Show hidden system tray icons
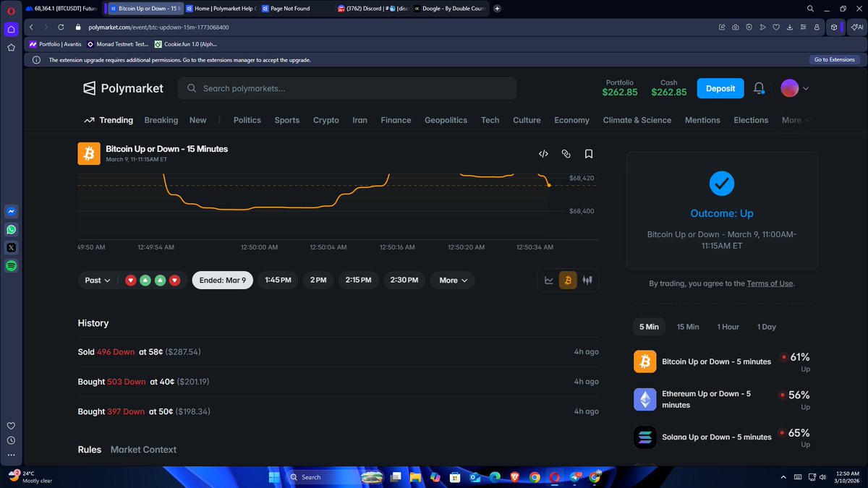The width and height of the screenshot is (868, 488). pos(783,477)
